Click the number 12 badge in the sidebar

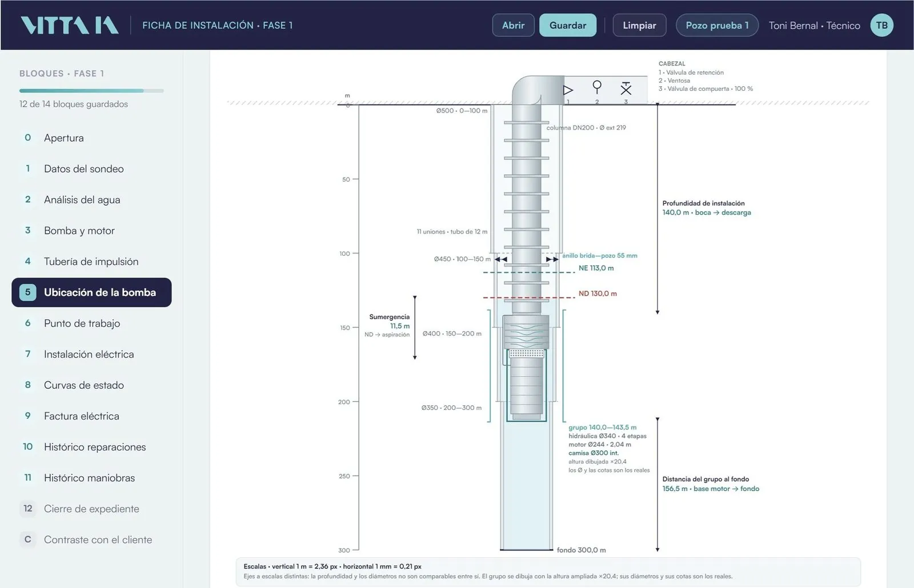click(x=27, y=508)
